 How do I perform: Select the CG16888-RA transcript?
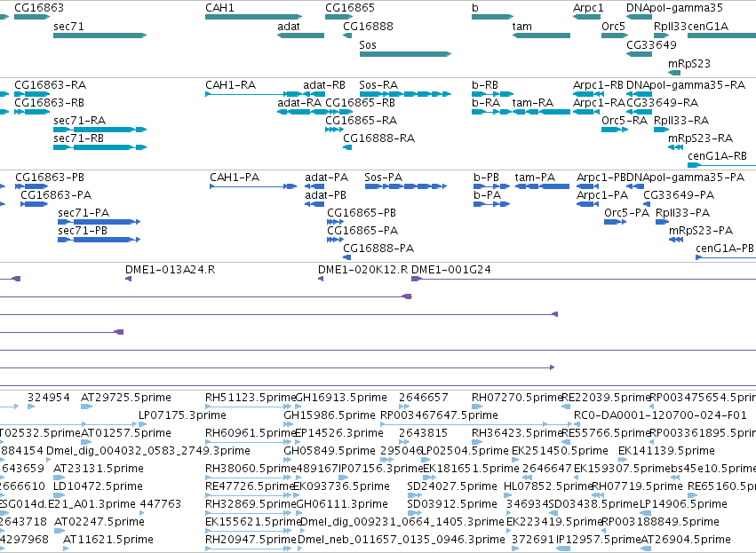(x=347, y=147)
